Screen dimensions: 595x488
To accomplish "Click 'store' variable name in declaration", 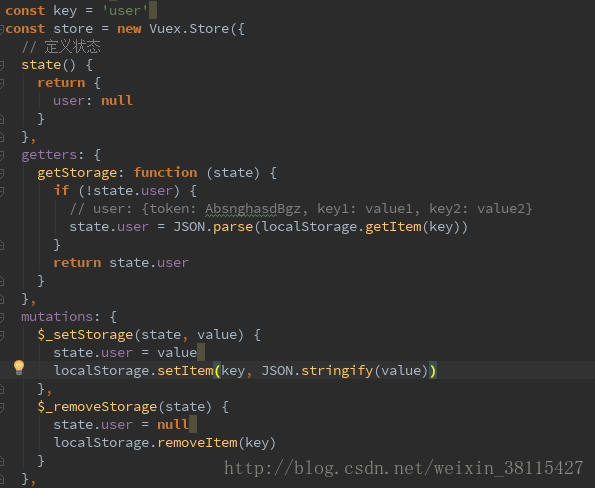I will point(73,29).
